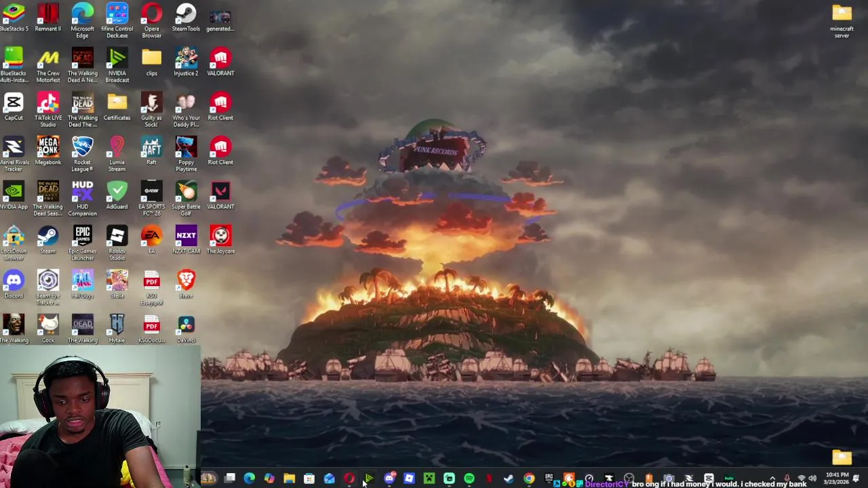Select the Guilty as Sock! shortcut
The height and width of the screenshot is (488, 868).
click(x=152, y=110)
